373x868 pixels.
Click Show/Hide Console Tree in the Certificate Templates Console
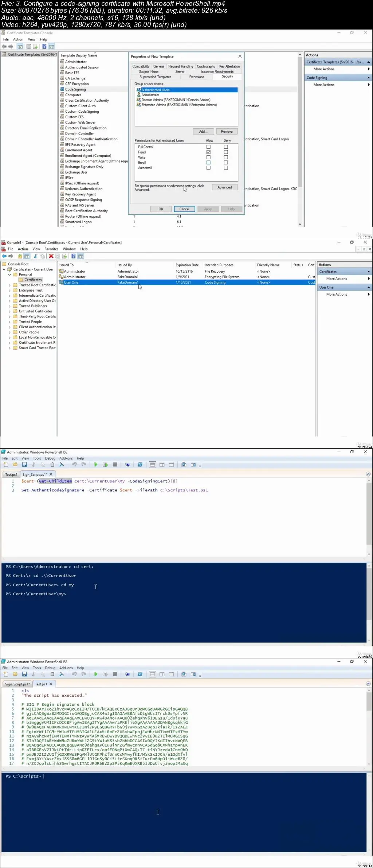pos(20,46)
